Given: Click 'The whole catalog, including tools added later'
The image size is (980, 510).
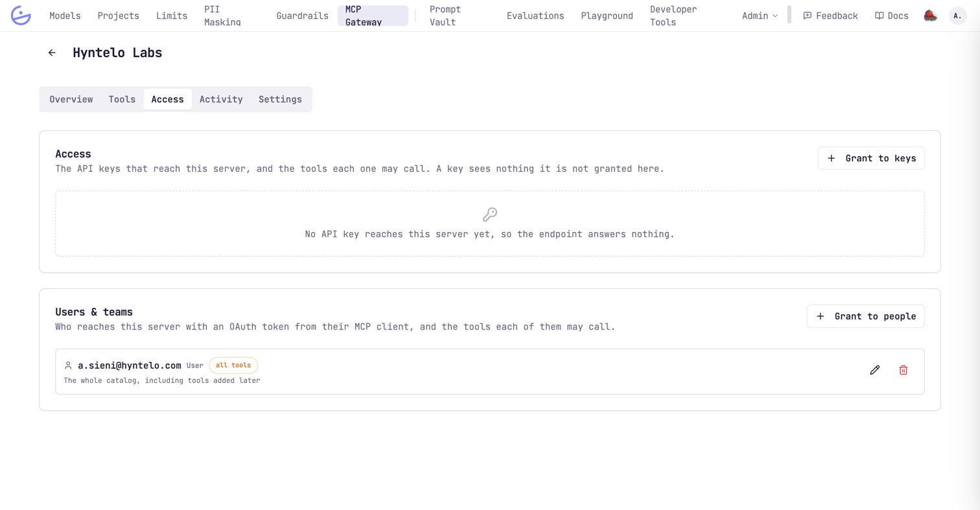Looking at the screenshot, I should click(162, 380).
